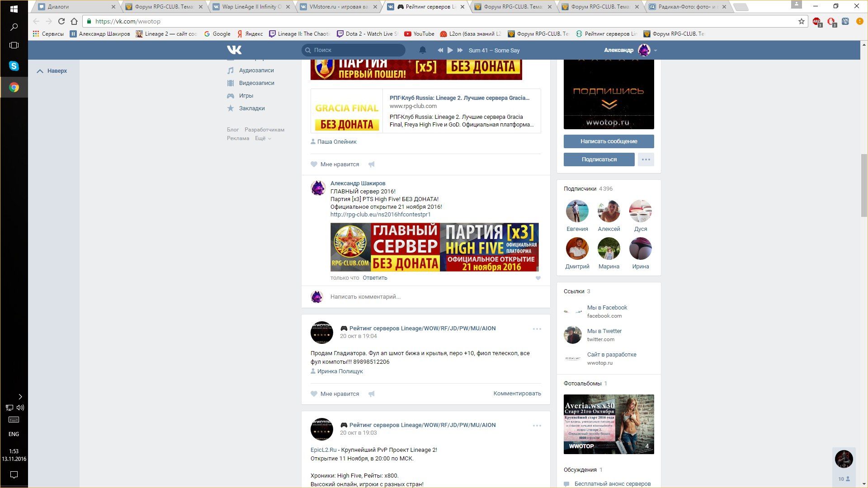
Task: Skip to previous track in header
Action: click(440, 50)
